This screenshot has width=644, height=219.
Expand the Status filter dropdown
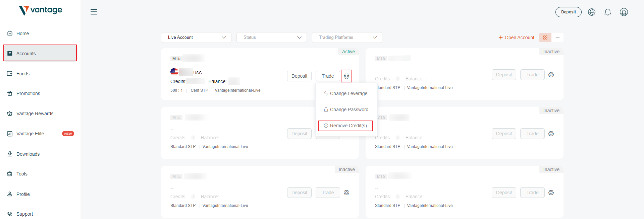272,38
